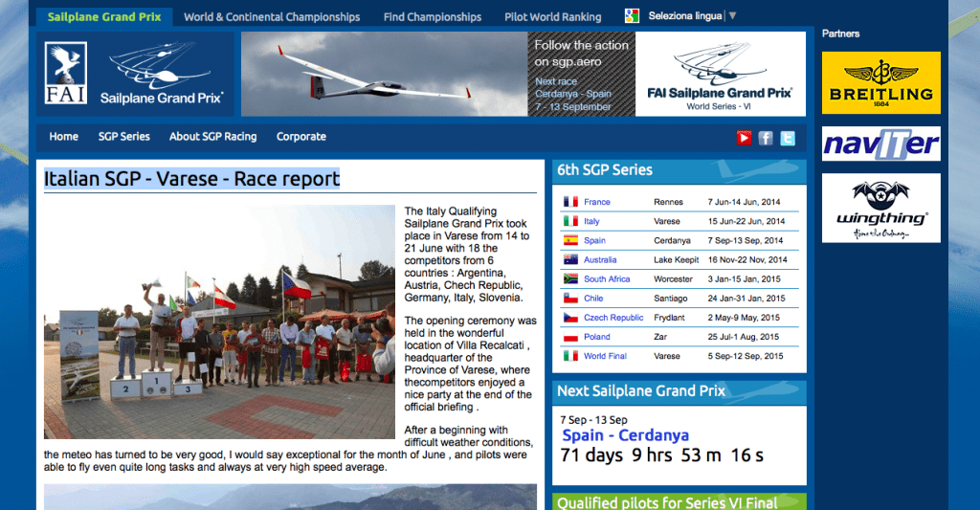Viewport: 980px width, 510px height.
Task: Expand the Seleziona lingua language dropdown
Action: (692, 16)
